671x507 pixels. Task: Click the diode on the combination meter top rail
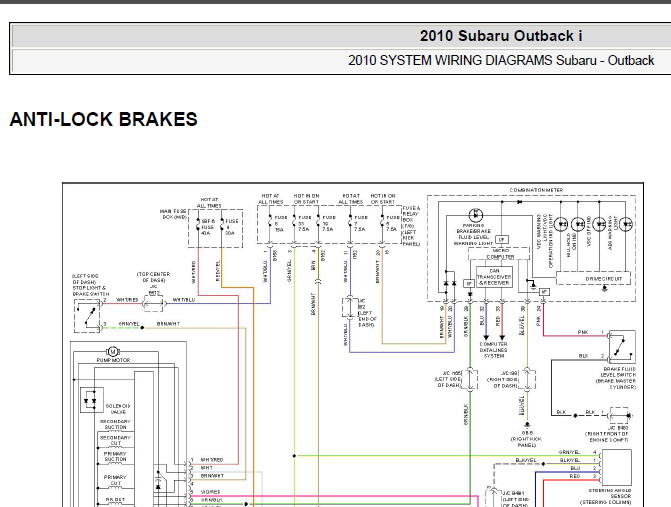point(520,202)
